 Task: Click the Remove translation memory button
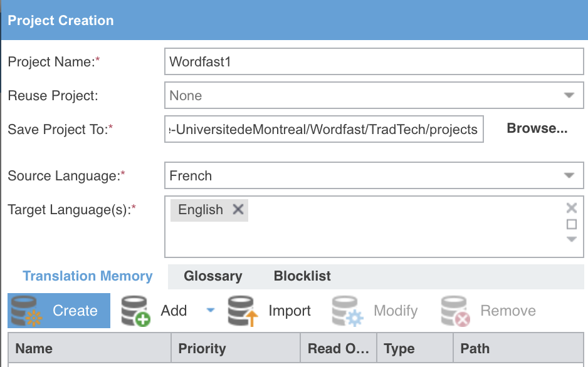[x=488, y=311]
